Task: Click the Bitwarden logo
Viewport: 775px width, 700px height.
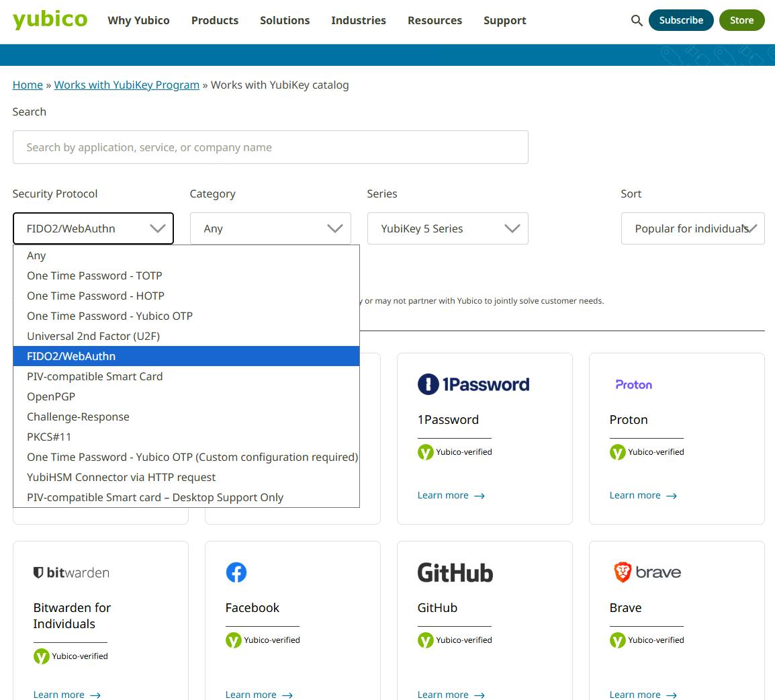Action: 71,572
